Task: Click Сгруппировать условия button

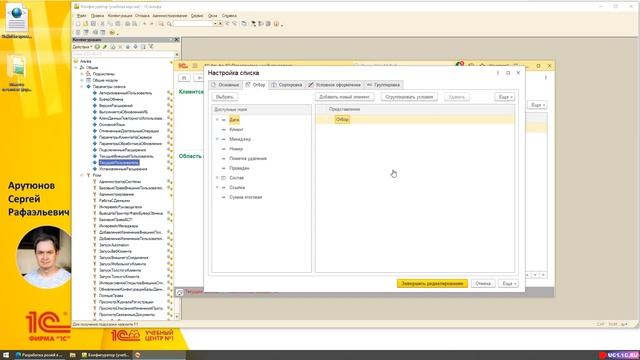Action: [x=409, y=97]
